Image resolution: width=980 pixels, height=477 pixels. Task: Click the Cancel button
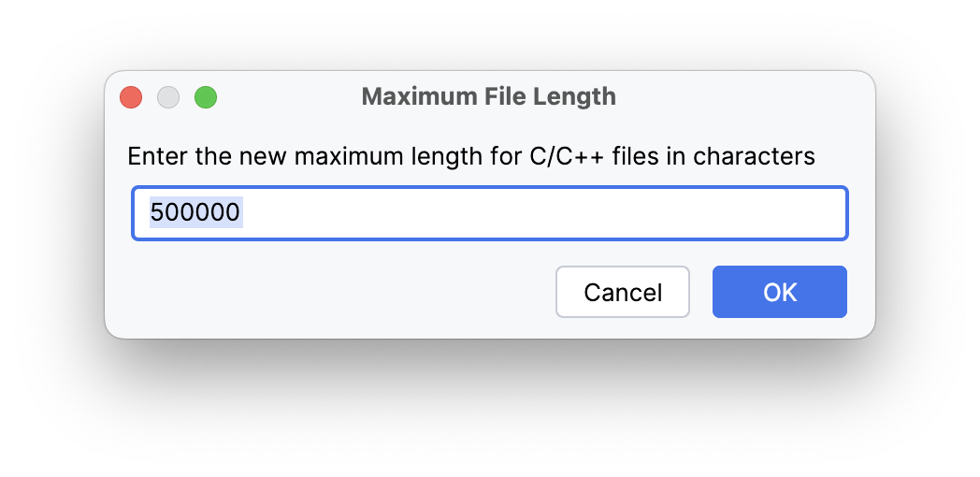point(623,292)
